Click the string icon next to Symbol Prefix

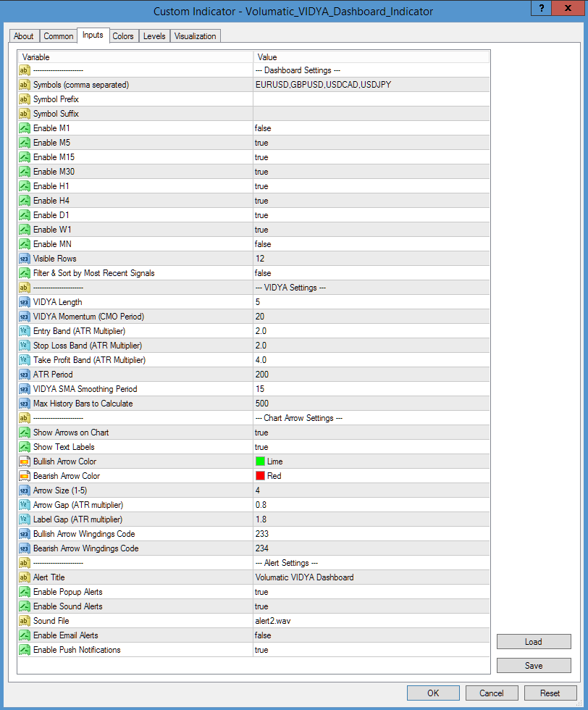[x=25, y=99]
